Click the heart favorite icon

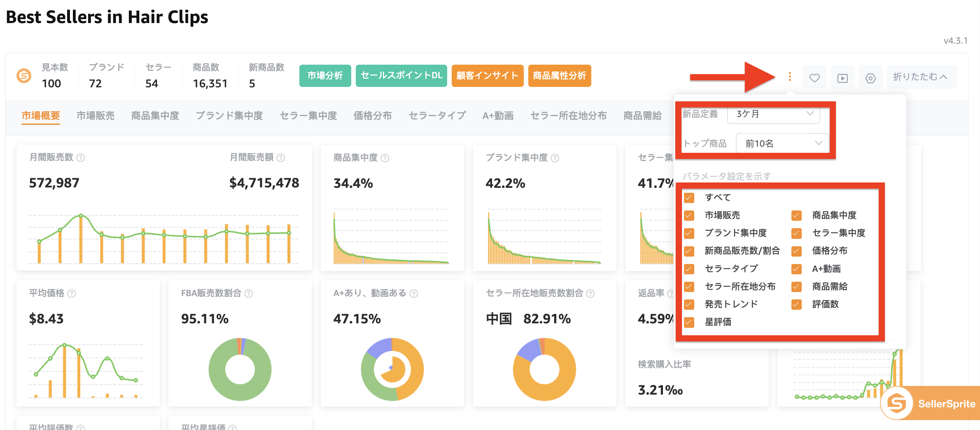point(814,77)
